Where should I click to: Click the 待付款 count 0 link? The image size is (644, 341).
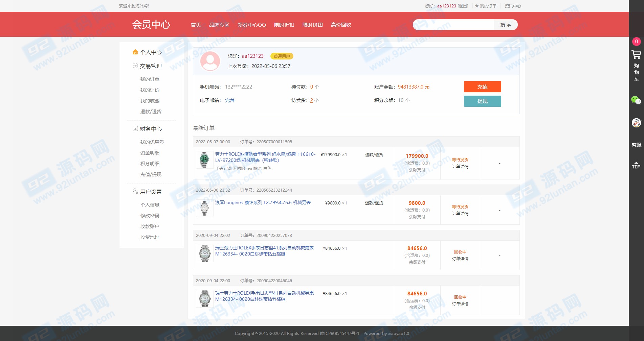point(312,87)
